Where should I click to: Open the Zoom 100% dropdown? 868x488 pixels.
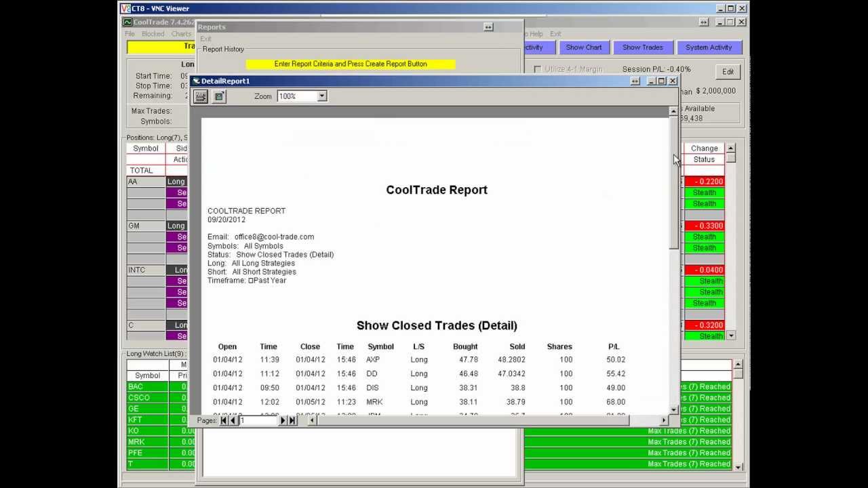pyautogui.click(x=322, y=96)
